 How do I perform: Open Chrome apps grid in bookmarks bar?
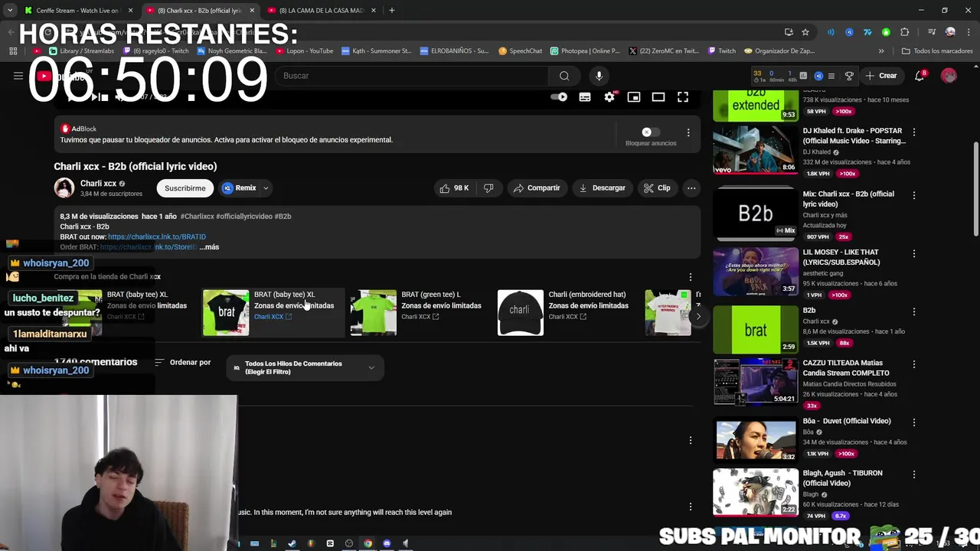[13, 51]
